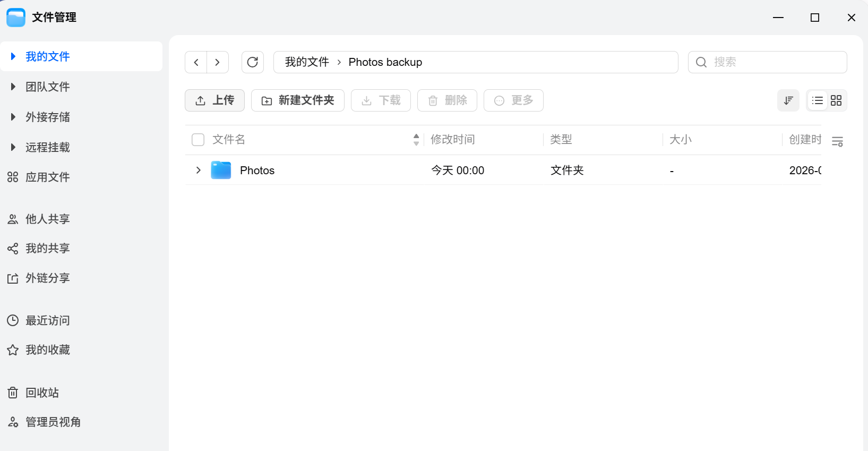Screen dimensions: 868x451
Task: Open 应用文件 in the sidebar
Action: (x=81, y=177)
